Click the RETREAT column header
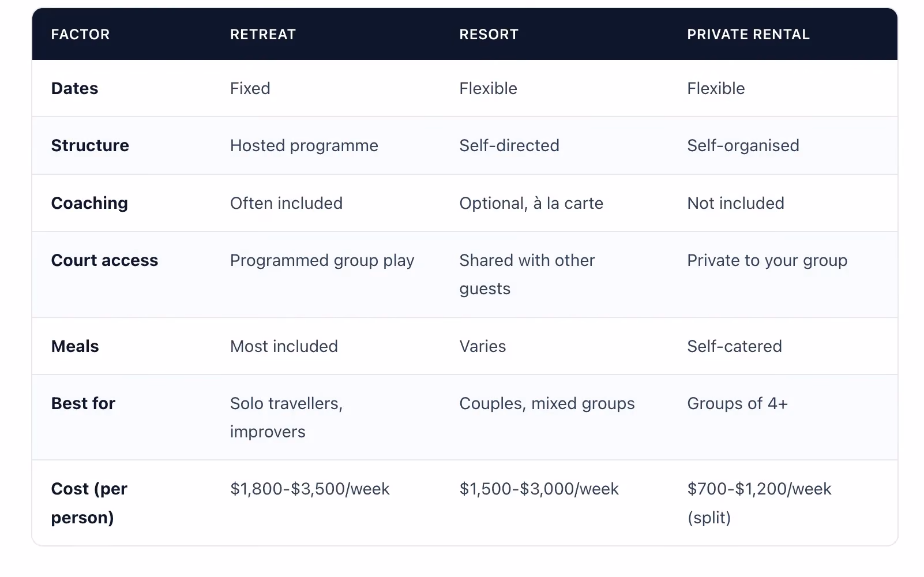 (x=262, y=35)
